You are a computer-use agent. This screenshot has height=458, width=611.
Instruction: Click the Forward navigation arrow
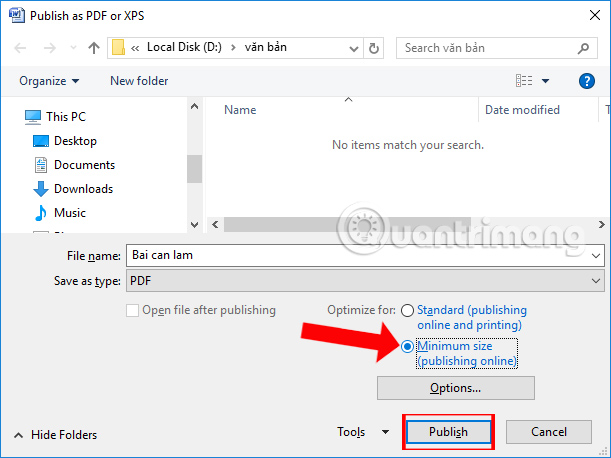click(x=49, y=48)
